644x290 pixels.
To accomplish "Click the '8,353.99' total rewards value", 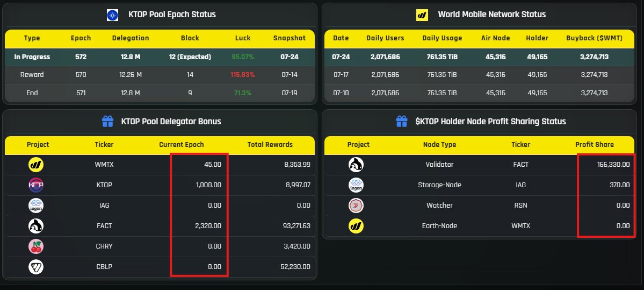I will coord(298,165).
